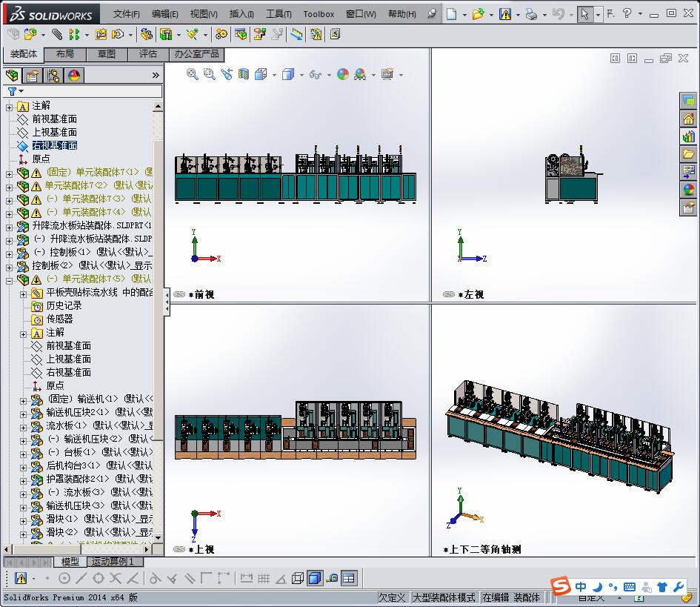Viewport: 700px width, 607px height.
Task: Open the Display Style dropdown arrow
Action: click(302, 74)
